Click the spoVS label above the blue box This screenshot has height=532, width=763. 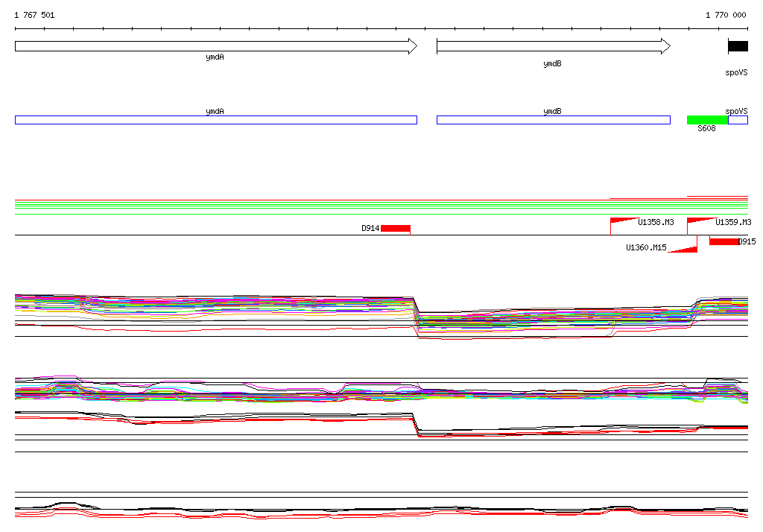[x=736, y=112]
